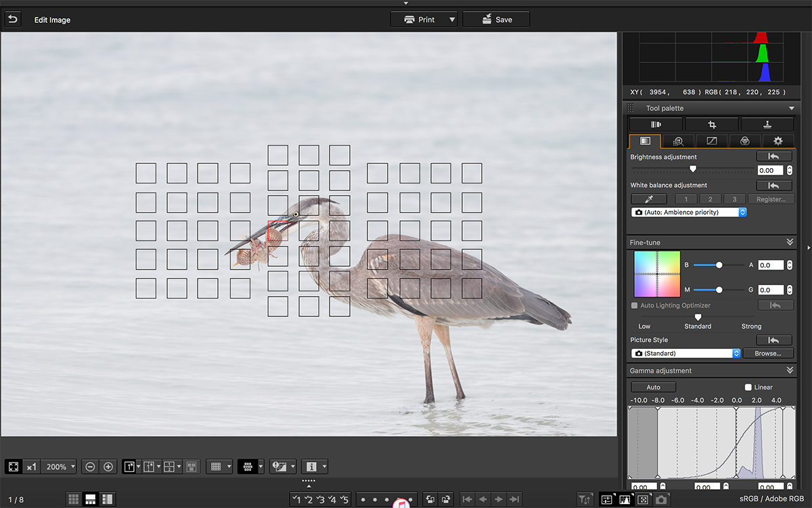Go to the next image
The image size is (812, 508).
499,499
